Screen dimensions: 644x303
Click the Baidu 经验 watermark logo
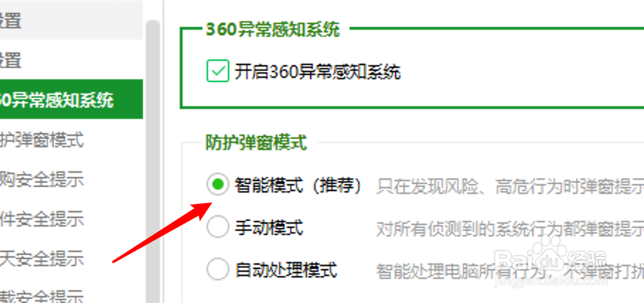click(x=551, y=261)
